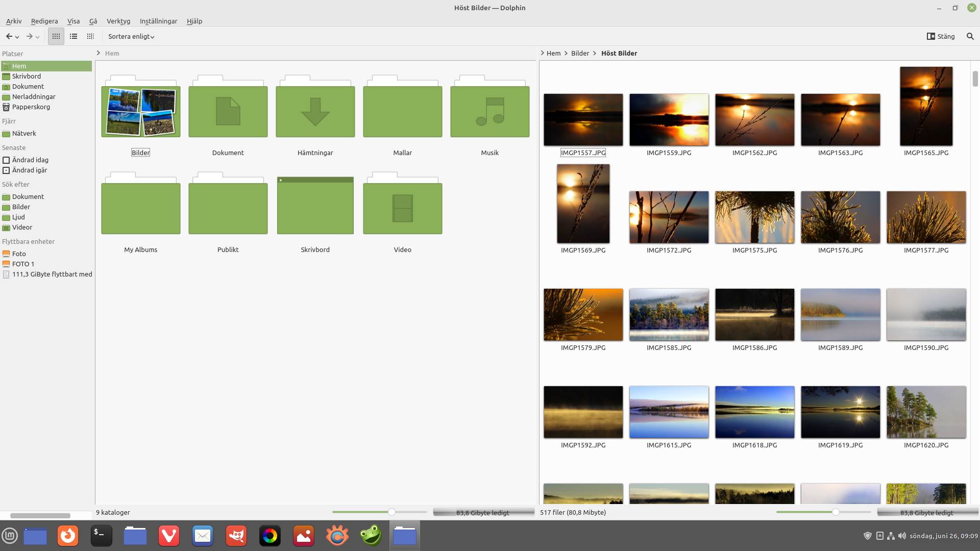Viewport: 980px width, 551px height.
Task: Open Papperskorg trash in Places panel
Action: (x=31, y=107)
